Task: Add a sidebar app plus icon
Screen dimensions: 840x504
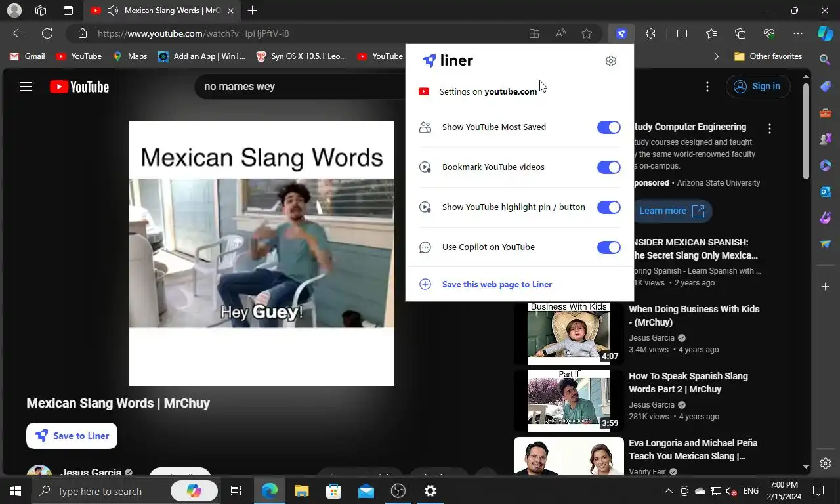Action: point(826,287)
